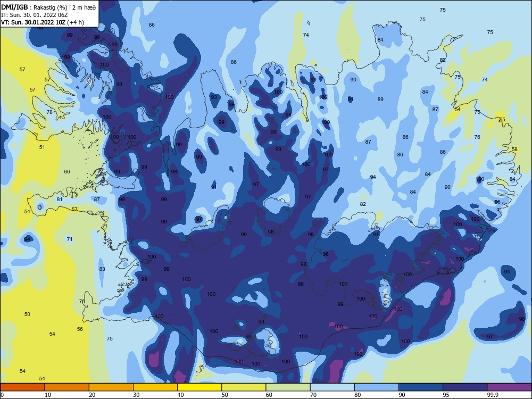Viewport: 532px width, 399px height.
Task: Click the title text 'DMI/IGB : Rakastig (%) í 2 m hæð'
Action: (48, 7)
